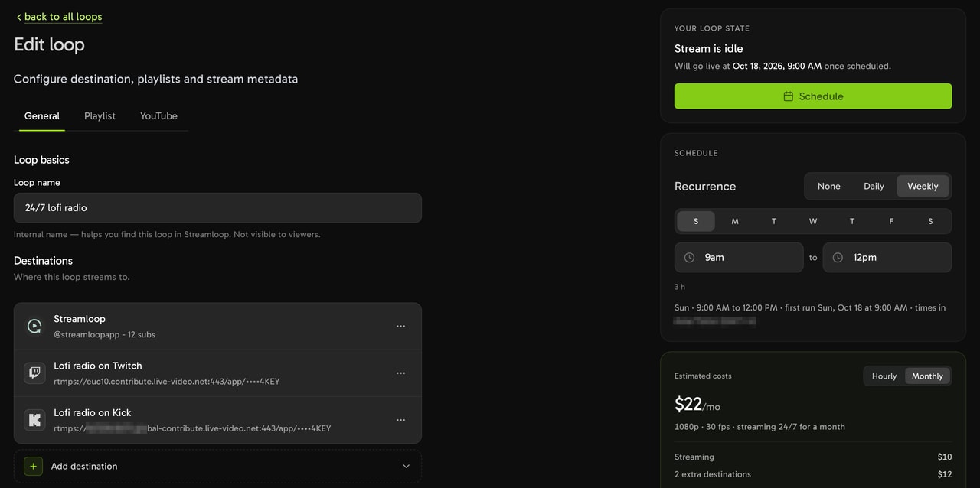Click the Stream is idle status text
This screenshot has width=980, height=488.
(709, 48)
